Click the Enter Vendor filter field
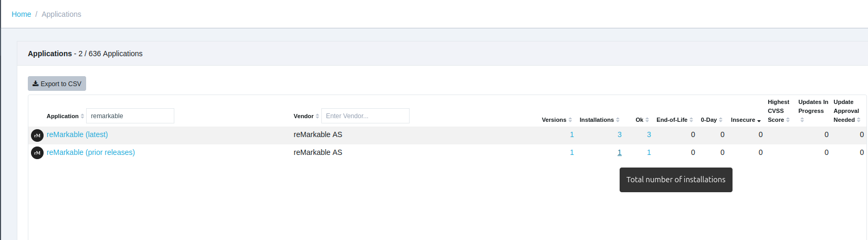Image resolution: width=868 pixels, height=240 pixels. (x=365, y=116)
